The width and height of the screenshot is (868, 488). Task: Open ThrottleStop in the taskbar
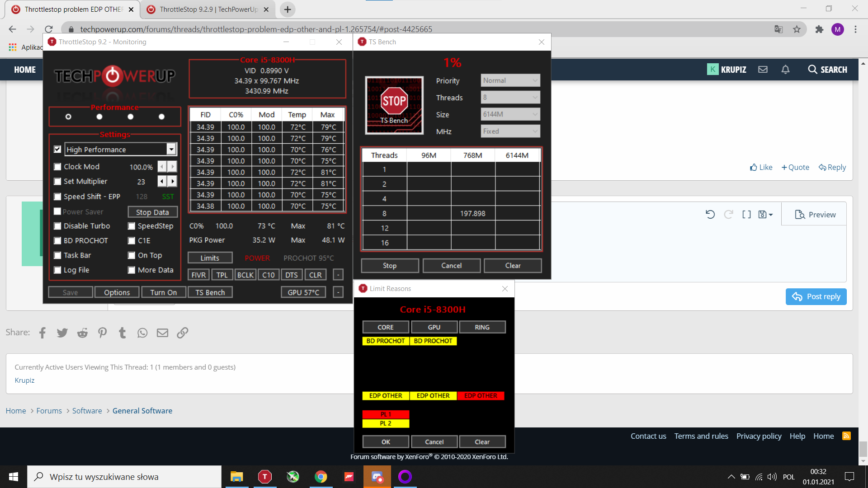coord(265,477)
